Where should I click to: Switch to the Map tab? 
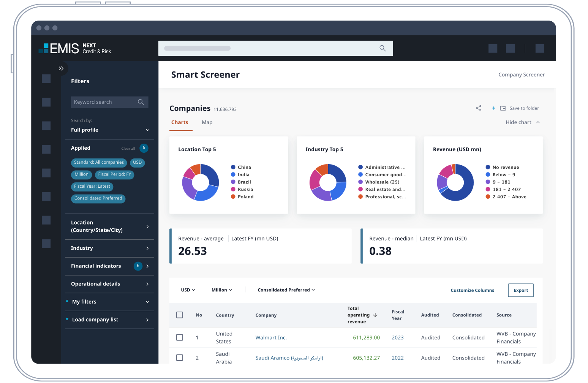pyautogui.click(x=207, y=122)
